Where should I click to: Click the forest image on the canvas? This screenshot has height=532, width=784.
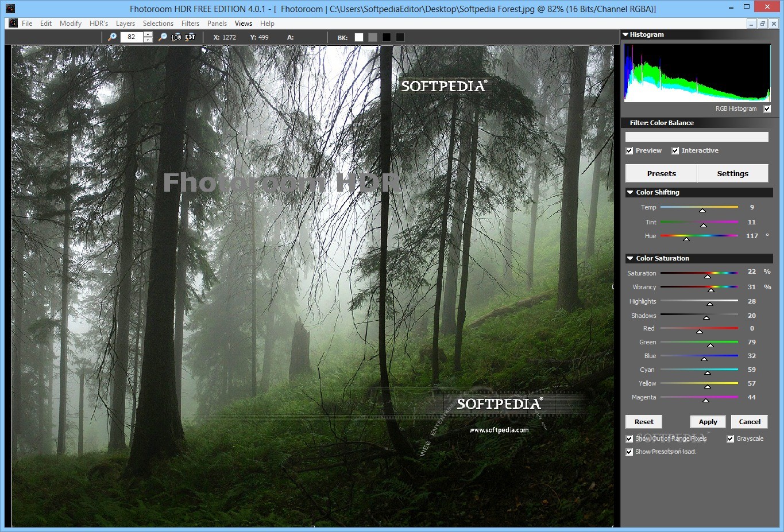click(x=312, y=286)
